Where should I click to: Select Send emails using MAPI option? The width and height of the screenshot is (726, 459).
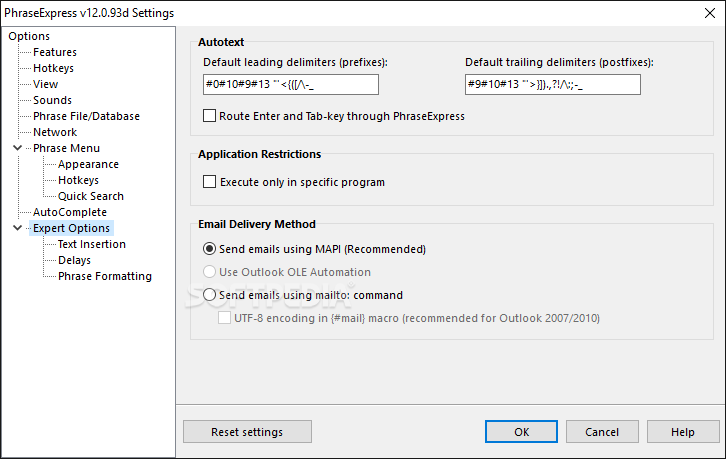[209, 249]
